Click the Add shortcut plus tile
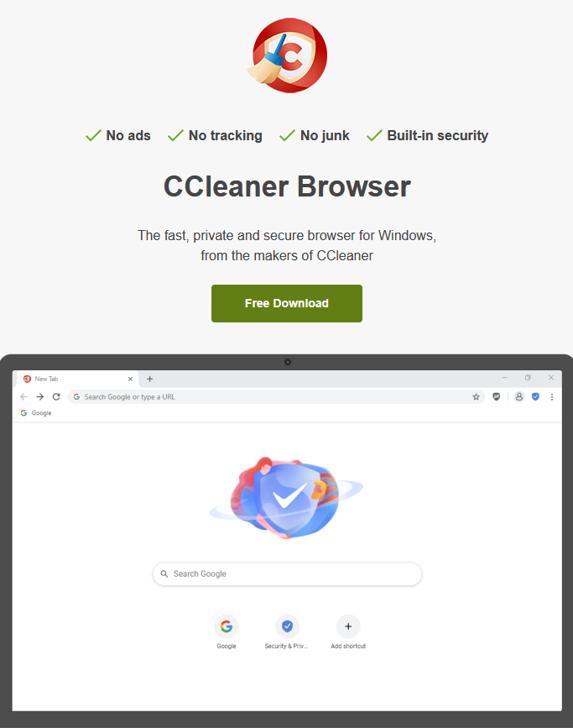The image size is (573, 728). coord(348,632)
